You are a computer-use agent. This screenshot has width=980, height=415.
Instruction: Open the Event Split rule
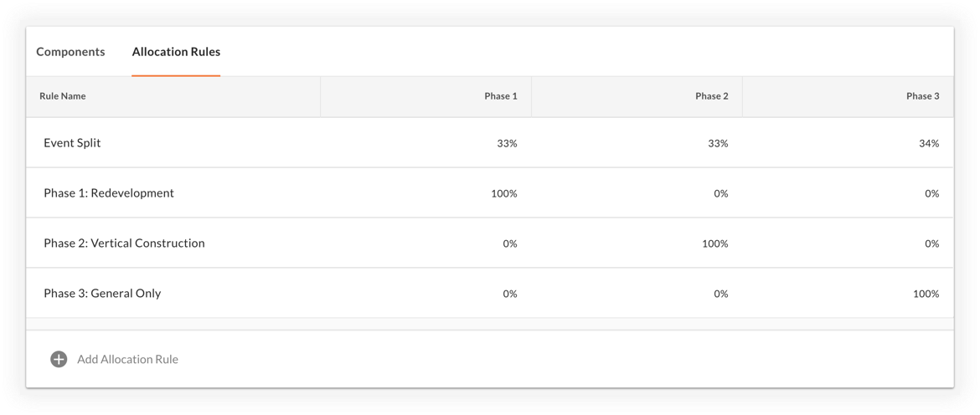click(x=72, y=143)
